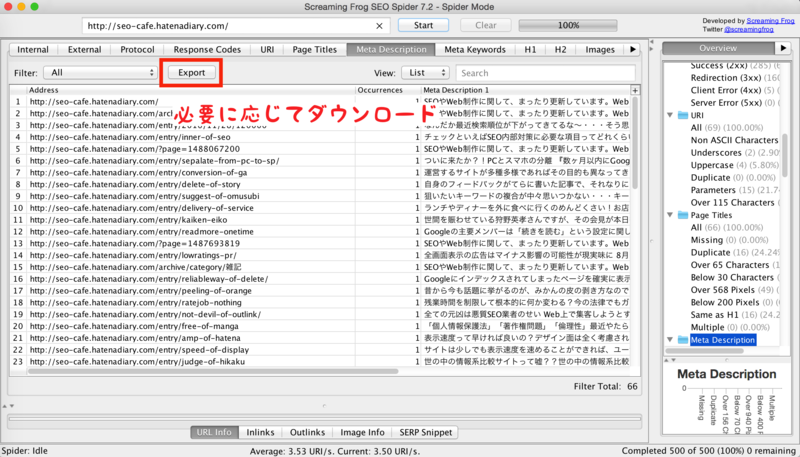This screenshot has width=800, height=457.
Task: Click the Overview panel horizontal scrollbar
Action: [x=705, y=350]
